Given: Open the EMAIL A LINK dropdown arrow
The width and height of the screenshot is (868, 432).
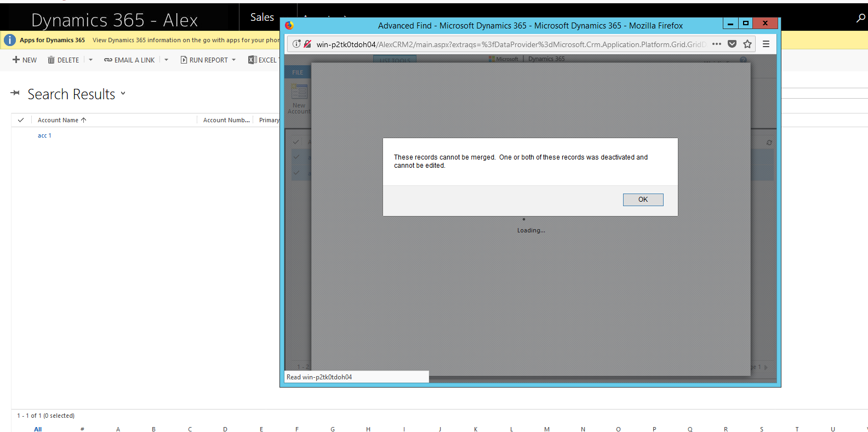Looking at the screenshot, I should [166, 60].
